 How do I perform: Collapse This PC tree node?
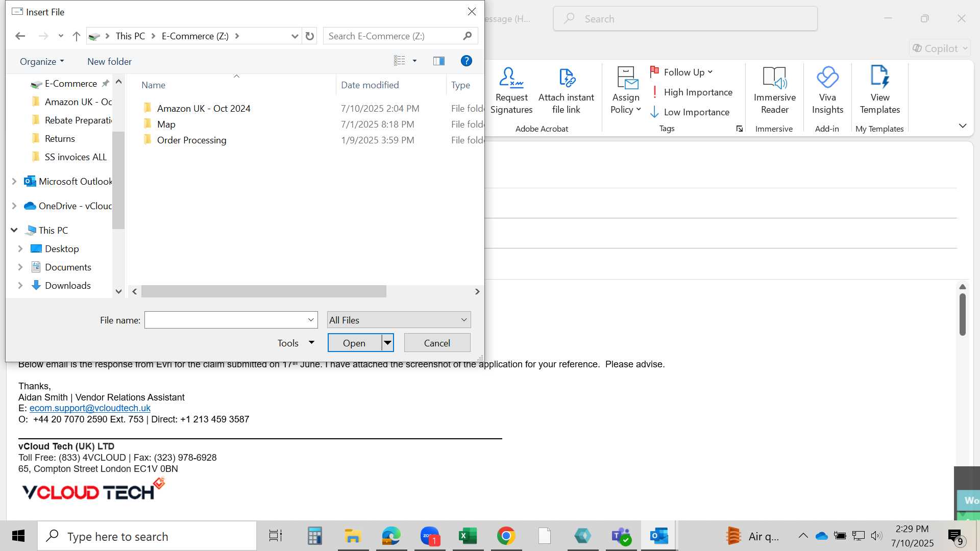point(14,231)
